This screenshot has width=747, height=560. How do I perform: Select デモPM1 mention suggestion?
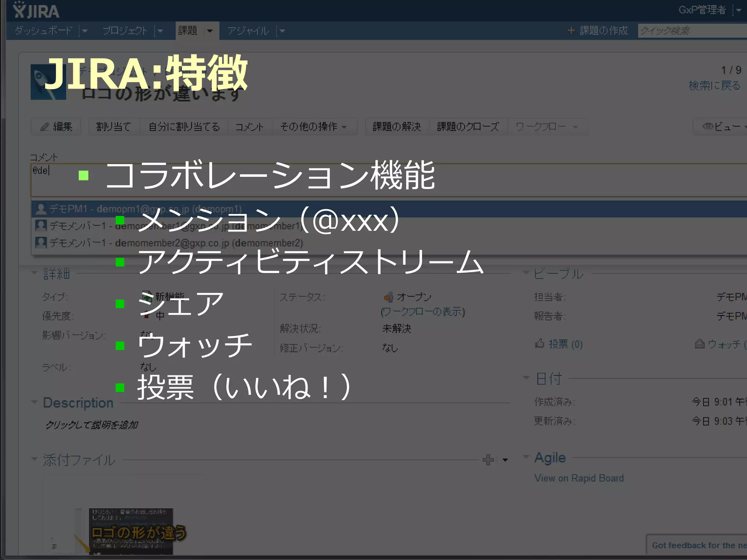pyautogui.click(x=389, y=209)
